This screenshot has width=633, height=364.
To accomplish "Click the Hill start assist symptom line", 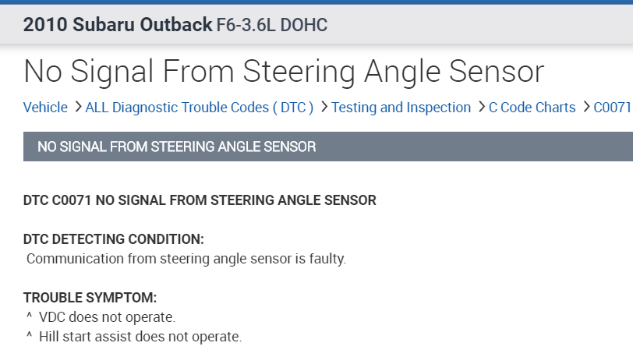I will [x=140, y=337].
